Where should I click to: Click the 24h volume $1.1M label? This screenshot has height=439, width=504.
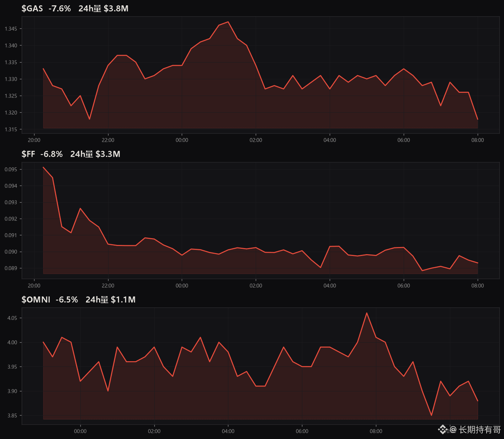tap(111, 300)
